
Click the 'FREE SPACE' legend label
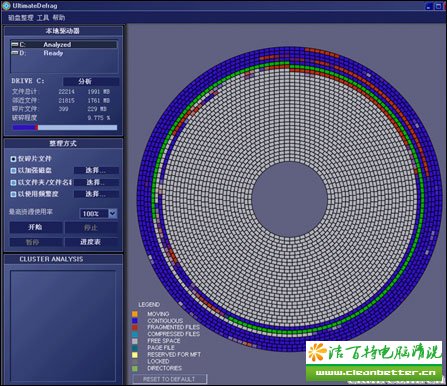tap(164, 341)
